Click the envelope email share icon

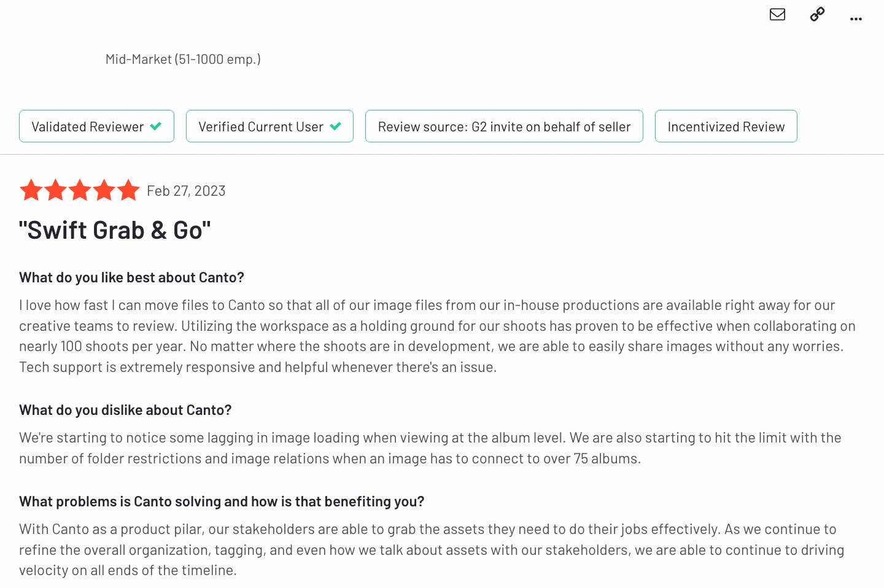pyautogui.click(x=777, y=14)
